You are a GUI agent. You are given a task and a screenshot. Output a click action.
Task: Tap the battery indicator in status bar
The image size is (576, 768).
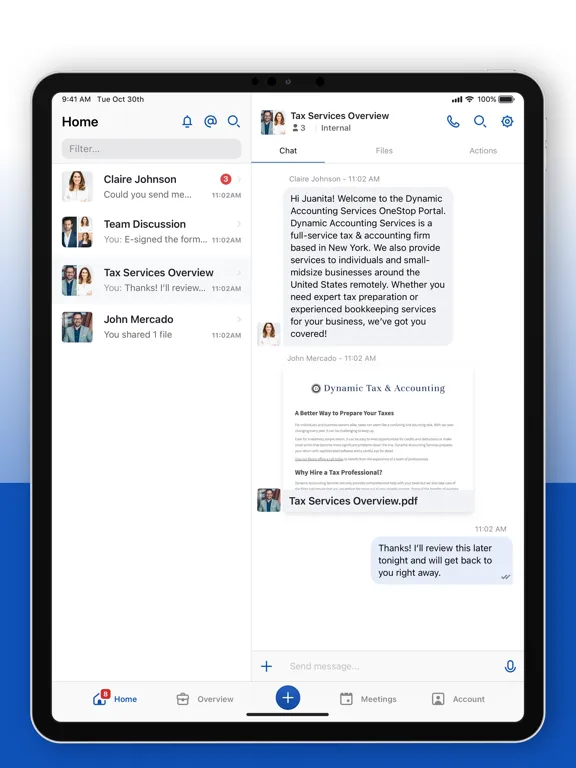coord(506,99)
